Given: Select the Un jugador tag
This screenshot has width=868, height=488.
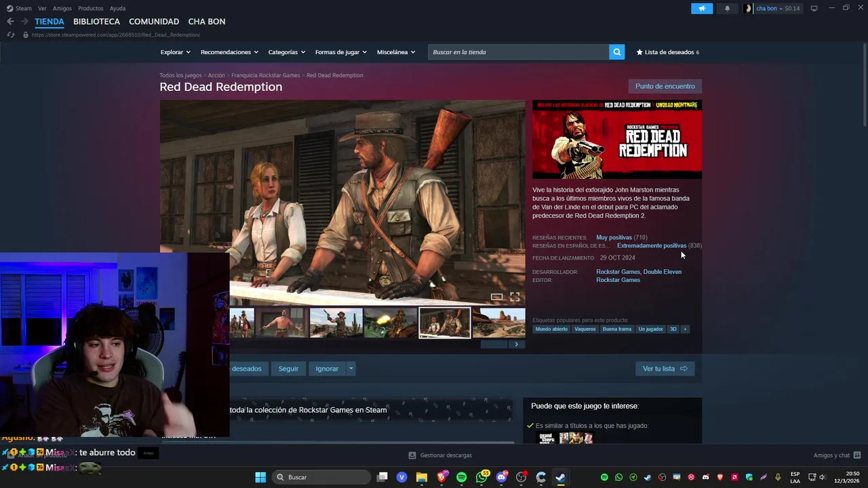Looking at the screenshot, I should click(x=650, y=329).
